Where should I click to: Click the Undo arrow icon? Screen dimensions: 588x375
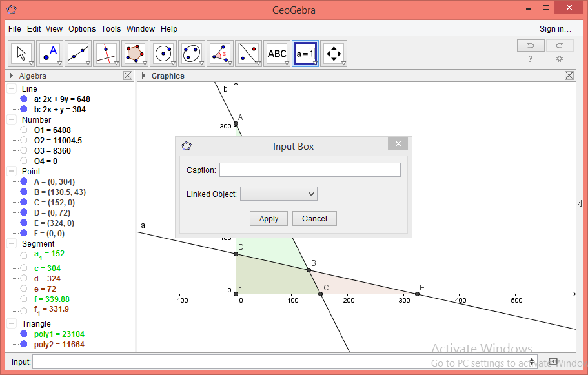click(530, 45)
